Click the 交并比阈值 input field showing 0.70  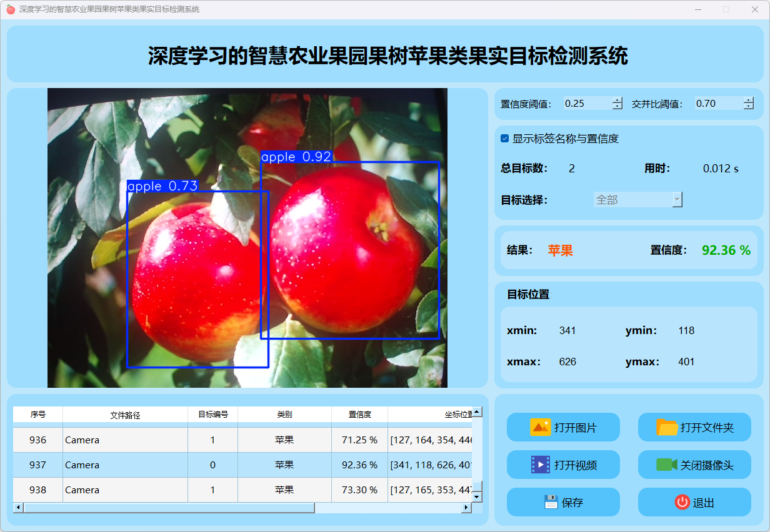click(x=719, y=104)
